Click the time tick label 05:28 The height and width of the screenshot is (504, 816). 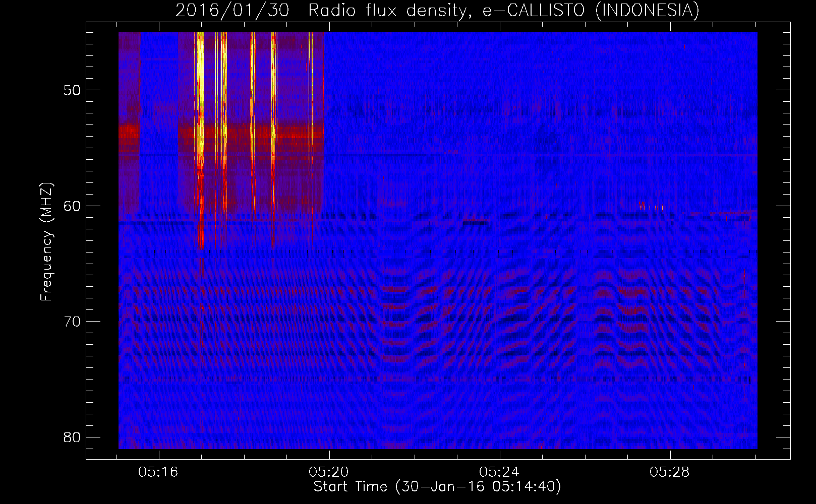click(x=670, y=472)
